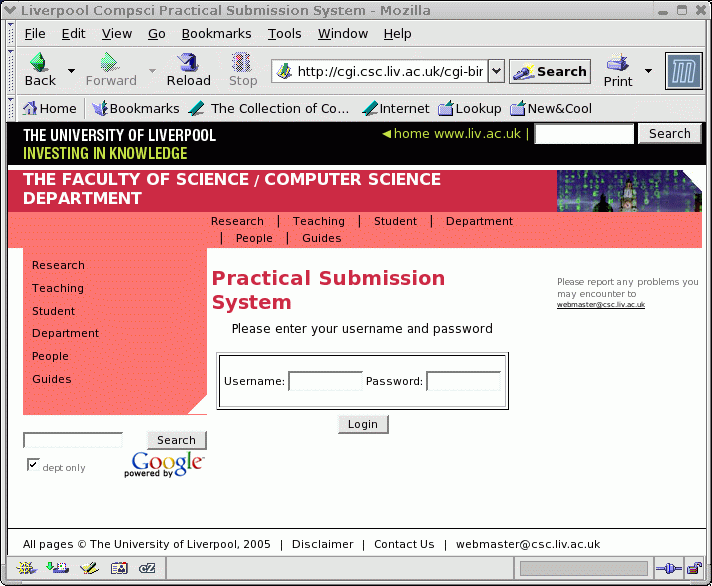The height and width of the screenshot is (586, 712).
Task: Focus the university header search field
Action: point(584,134)
